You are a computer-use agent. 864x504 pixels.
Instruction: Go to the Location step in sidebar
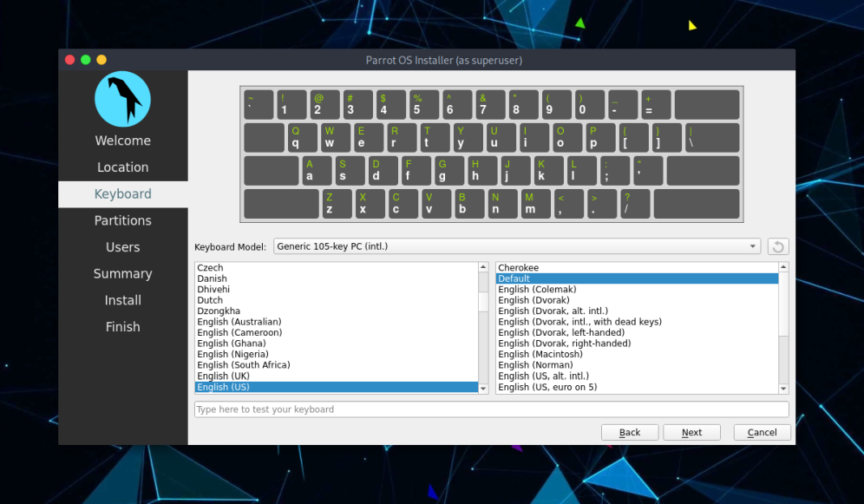[122, 167]
